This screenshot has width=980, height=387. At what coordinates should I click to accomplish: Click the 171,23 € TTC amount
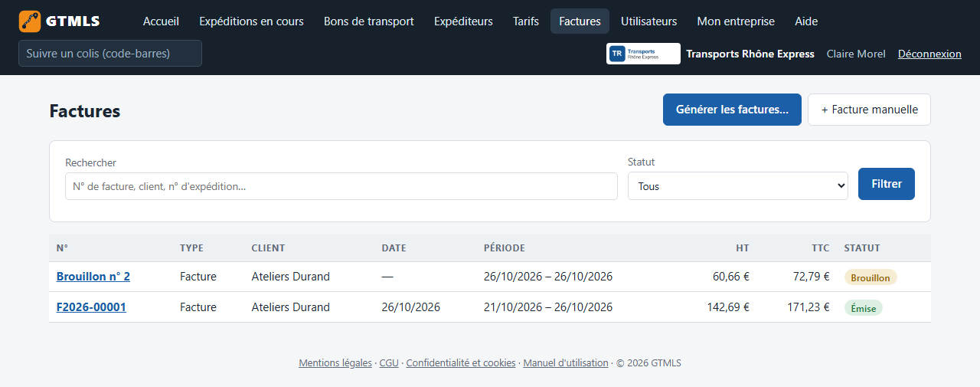(x=808, y=307)
